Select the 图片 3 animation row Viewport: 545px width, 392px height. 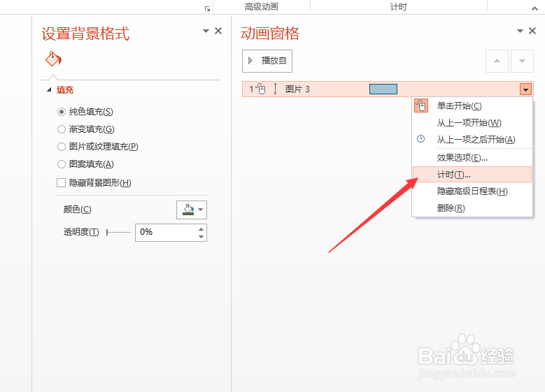tap(388, 89)
